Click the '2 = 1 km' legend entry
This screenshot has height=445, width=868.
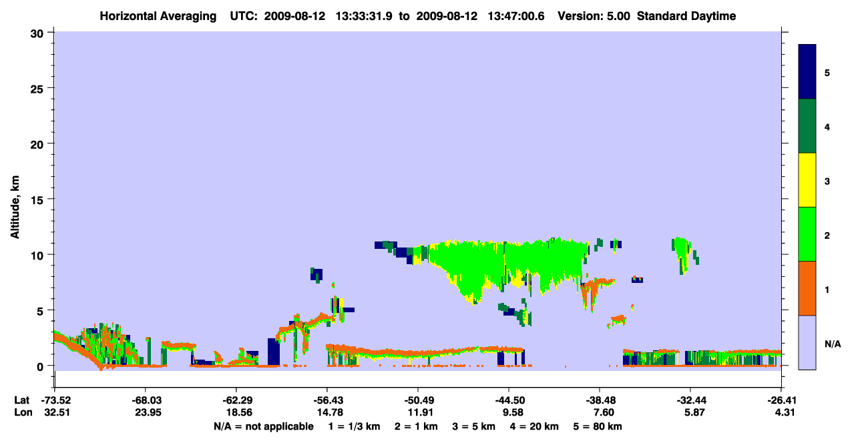(415, 426)
